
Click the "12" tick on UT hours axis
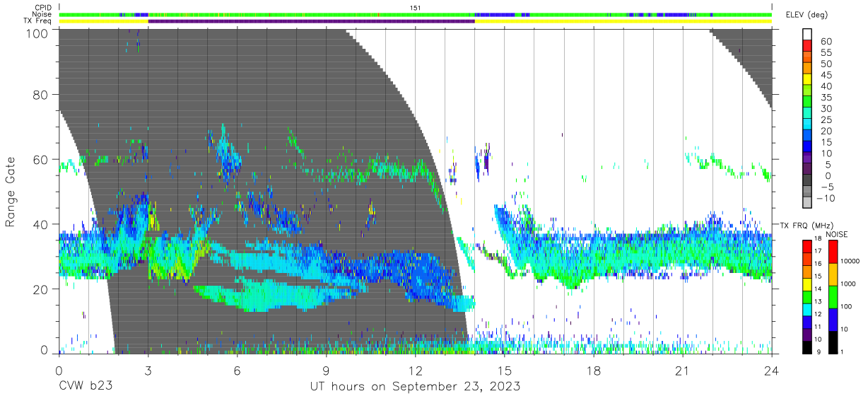[416, 370]
